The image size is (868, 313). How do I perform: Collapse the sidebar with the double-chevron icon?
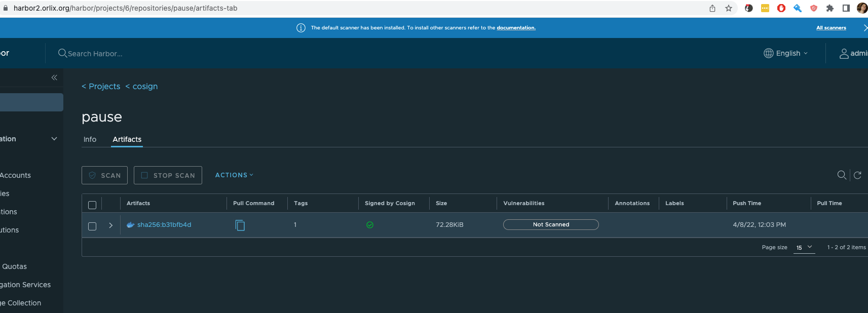(54, 77)
